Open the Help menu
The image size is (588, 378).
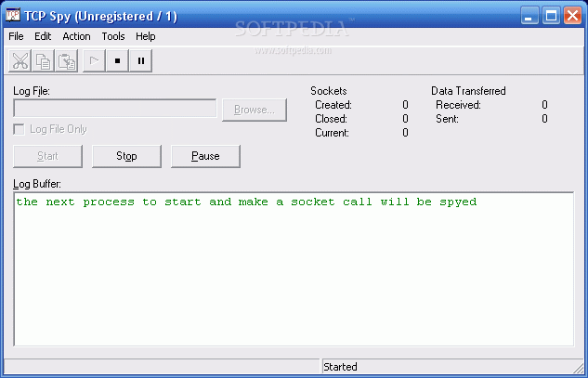(146, 36)
